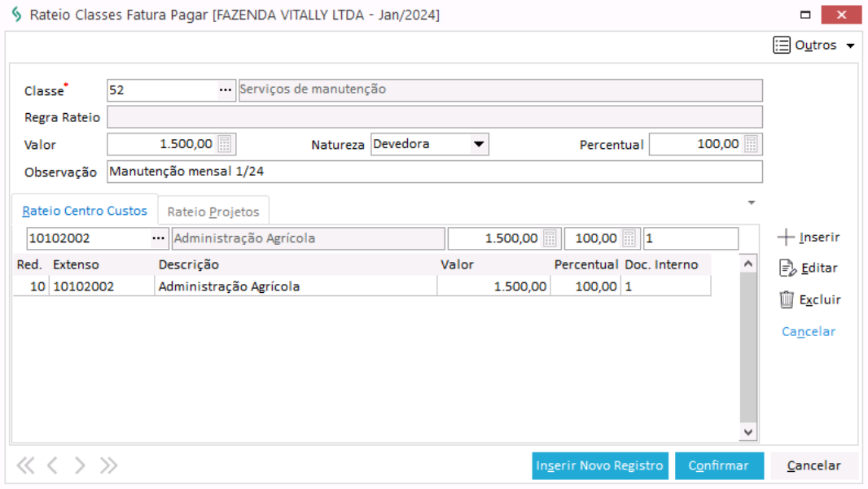Click the Confirmar button
The width and height of the screenshot is (868, 489).
[x=718, y=465]
